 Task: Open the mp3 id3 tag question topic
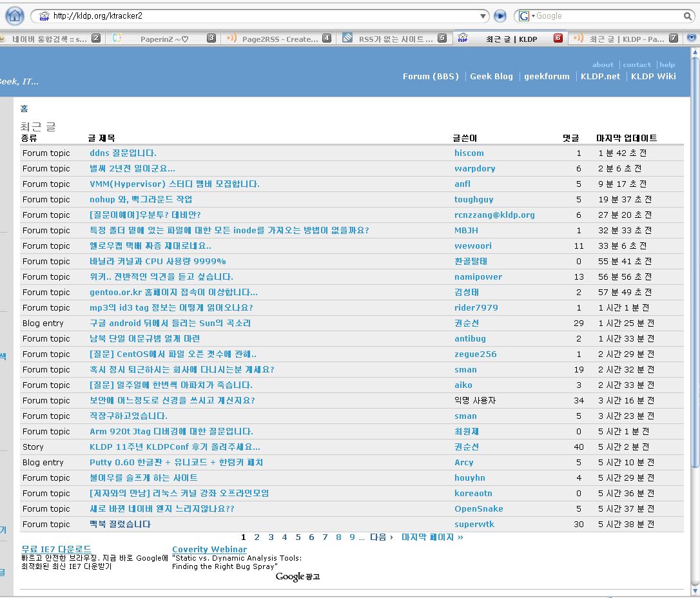coord(171,307)
